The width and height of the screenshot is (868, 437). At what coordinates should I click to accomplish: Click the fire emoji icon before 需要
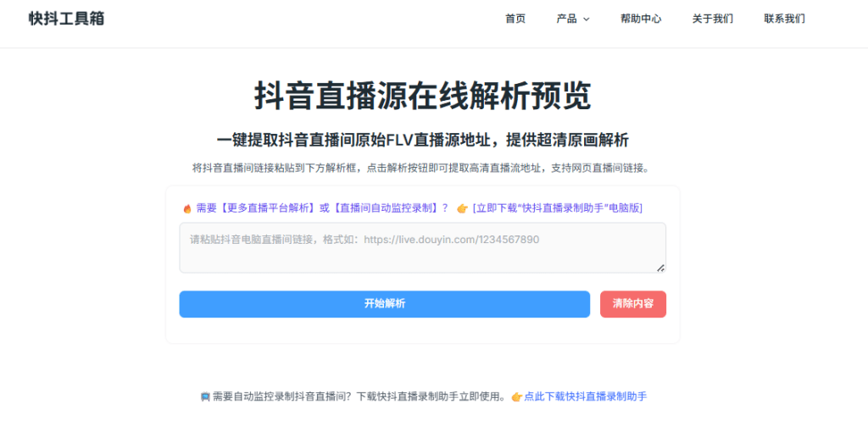pyautogui.click(x=187, y=208)
